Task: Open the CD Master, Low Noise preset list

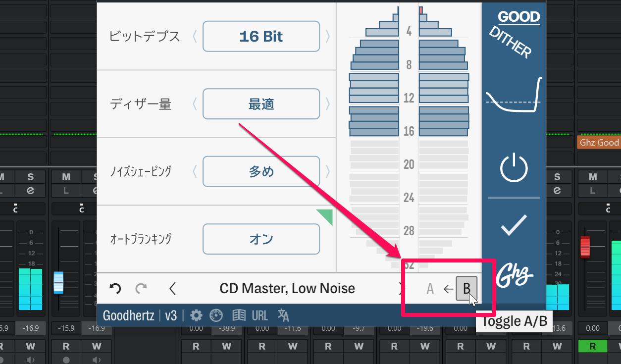Action: (x=287, y=288)
